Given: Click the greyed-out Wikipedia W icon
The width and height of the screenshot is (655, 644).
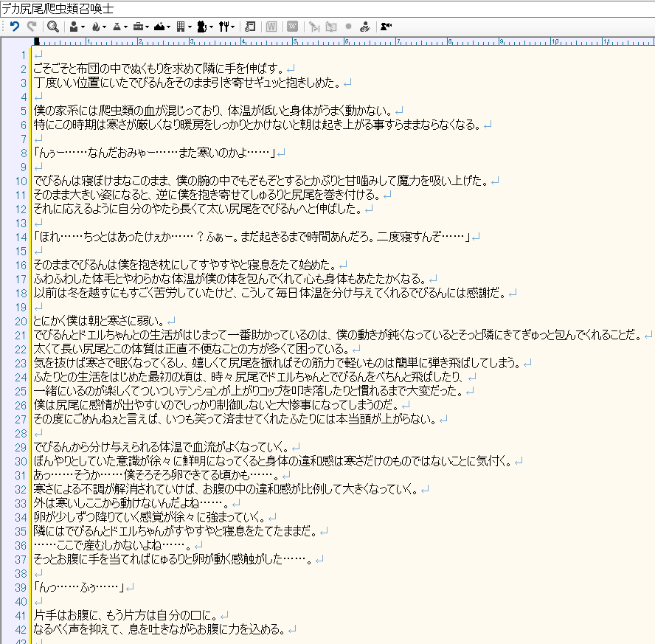Looking at the screenshot, I should point(292,27).
